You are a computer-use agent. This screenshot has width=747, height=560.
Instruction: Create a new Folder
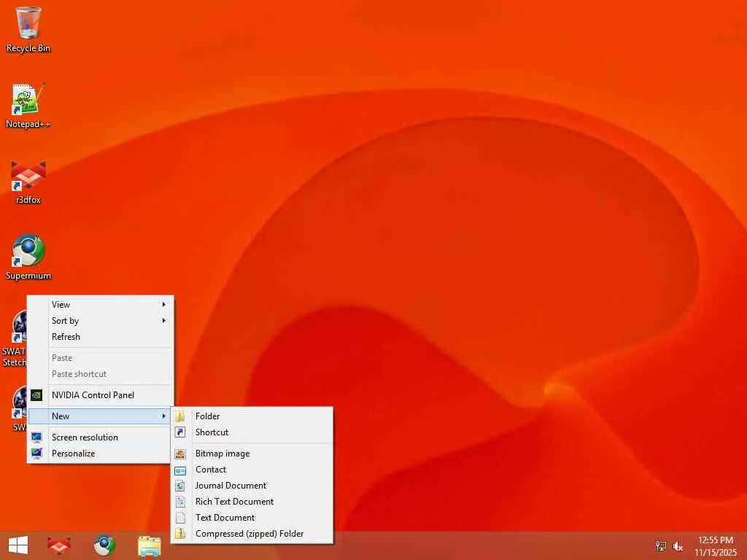point(252,416)
